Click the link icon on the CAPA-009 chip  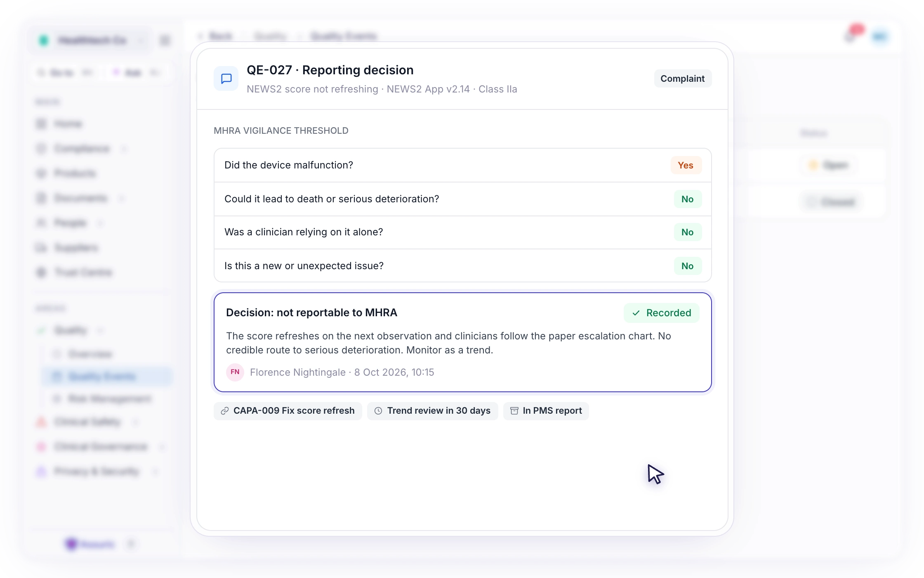(x=225, y=411)
